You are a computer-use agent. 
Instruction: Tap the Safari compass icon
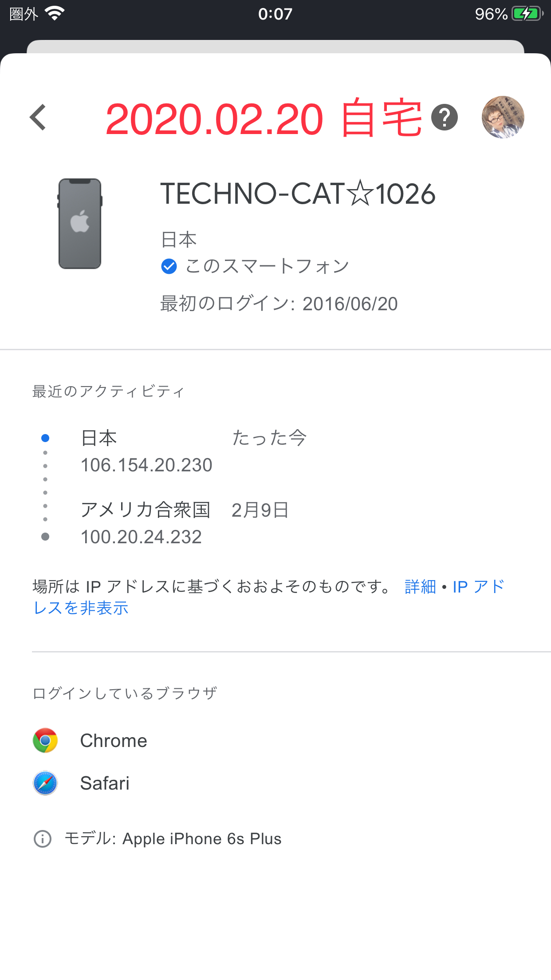pyautogui.click(x=45, y=783)
